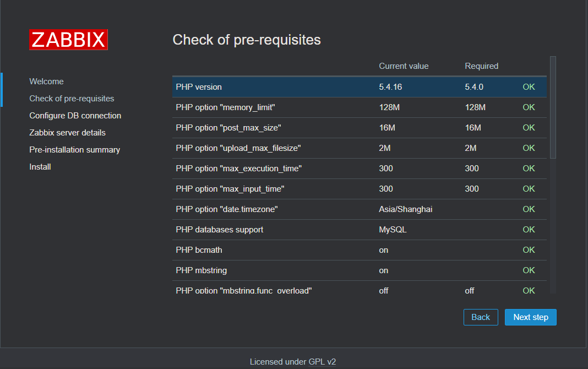Open Configure DB connection step
Screen dimensions: 588x369
tap(75, 116)
